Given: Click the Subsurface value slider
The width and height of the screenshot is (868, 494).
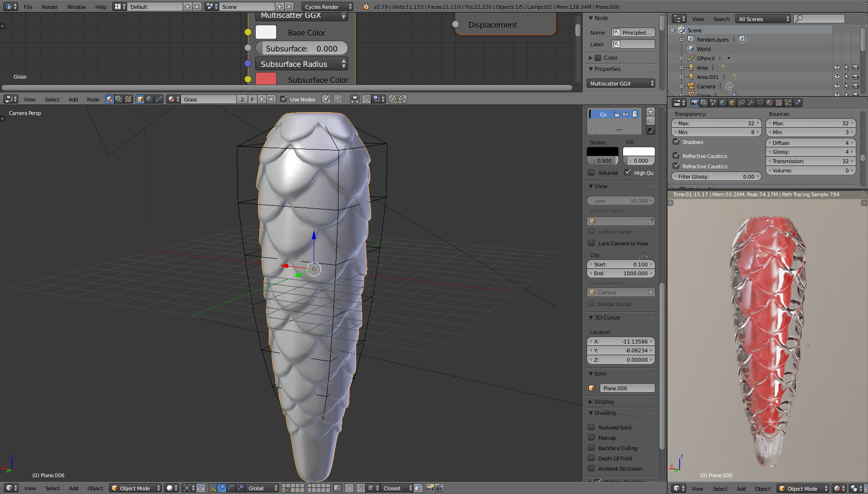Looking at the screenshot, I should tap(301, 48).
